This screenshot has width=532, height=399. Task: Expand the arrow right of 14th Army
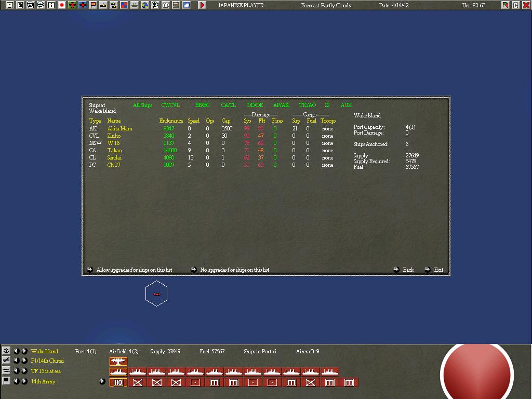point(102,381)
